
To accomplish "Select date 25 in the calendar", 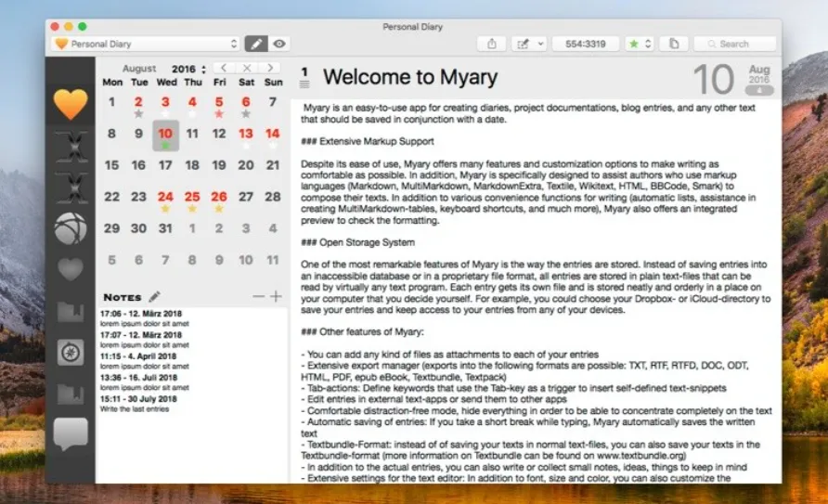I will [192, 197].
